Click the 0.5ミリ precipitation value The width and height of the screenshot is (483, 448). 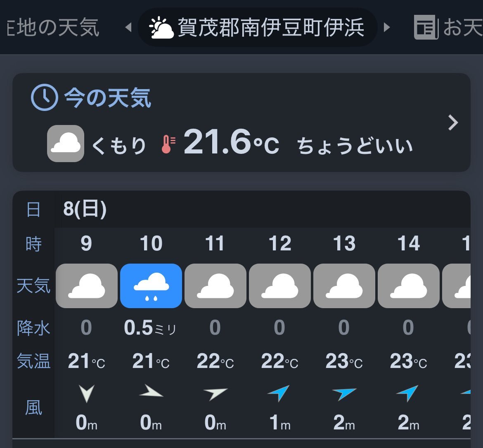(150, 328)
